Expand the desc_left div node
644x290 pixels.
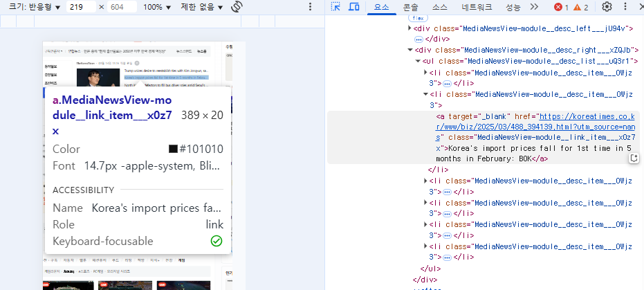pos(410,28)
